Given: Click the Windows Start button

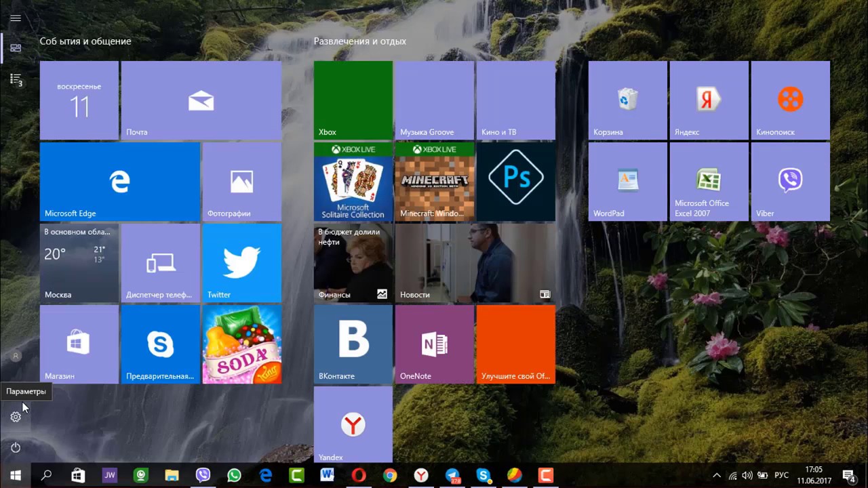Looking at the screenshot, I should point(16,476).
